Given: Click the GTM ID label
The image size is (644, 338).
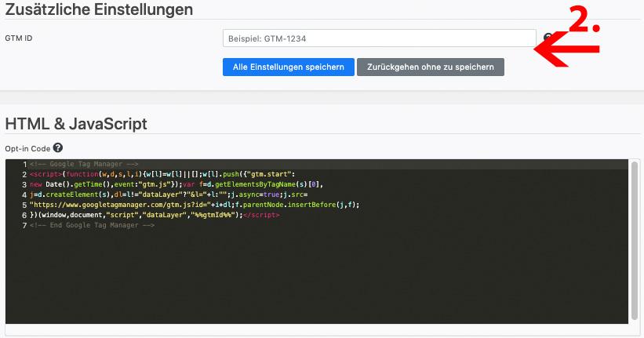Looking at the screenshot, I should (19, 38).
